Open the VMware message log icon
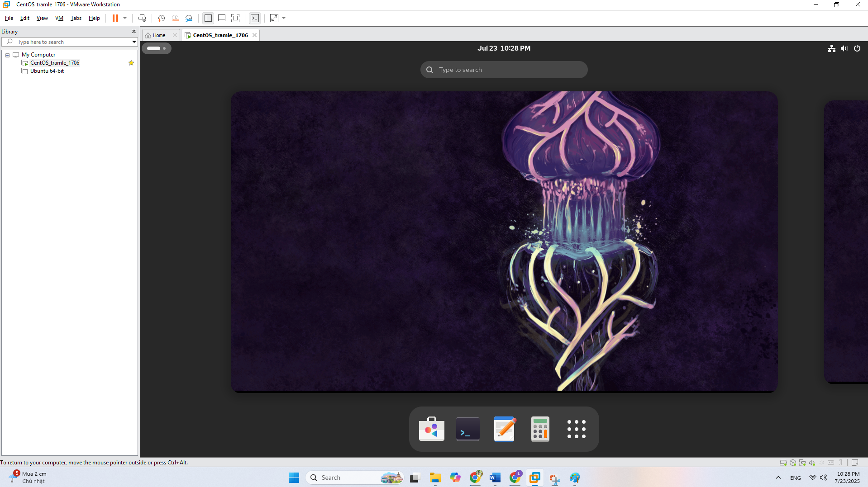Screen dimensions: 868x487 click(x=855, y=463)
